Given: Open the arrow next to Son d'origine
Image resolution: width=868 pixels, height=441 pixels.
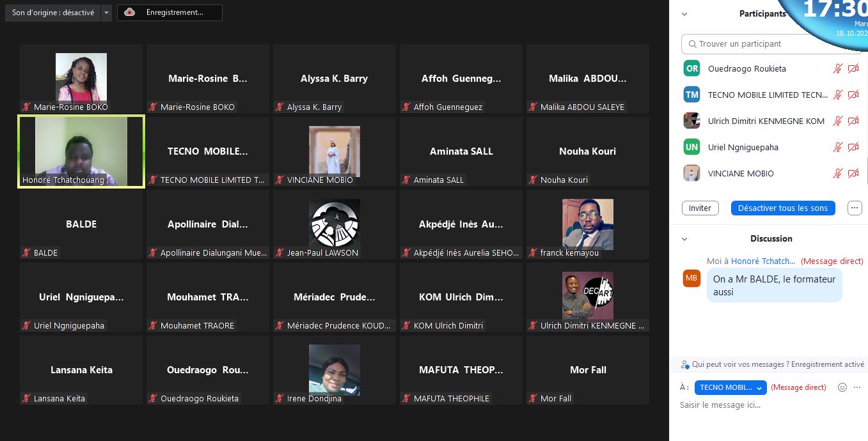Looking at the screenshot, I should [x=106, y=13].
